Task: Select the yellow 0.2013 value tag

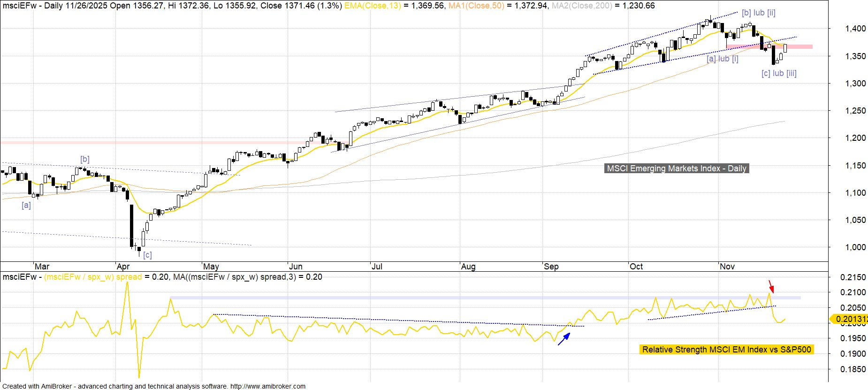Action: pos(849,320)
